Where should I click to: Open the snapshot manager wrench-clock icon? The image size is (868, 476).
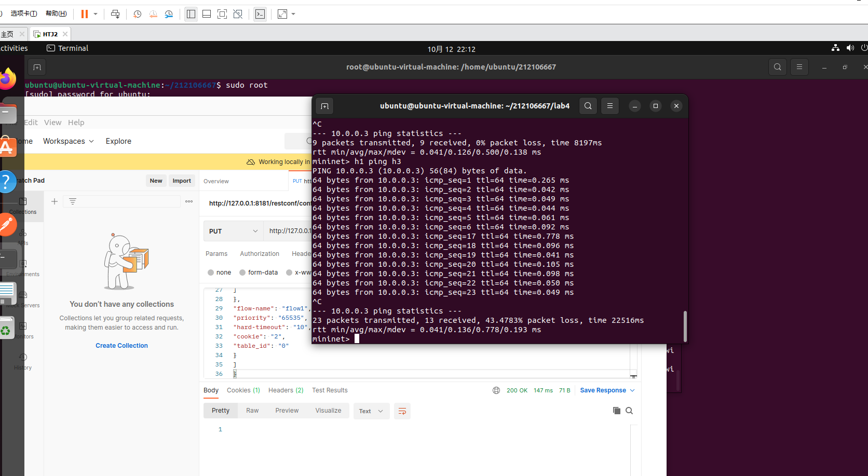coord(169,14)
